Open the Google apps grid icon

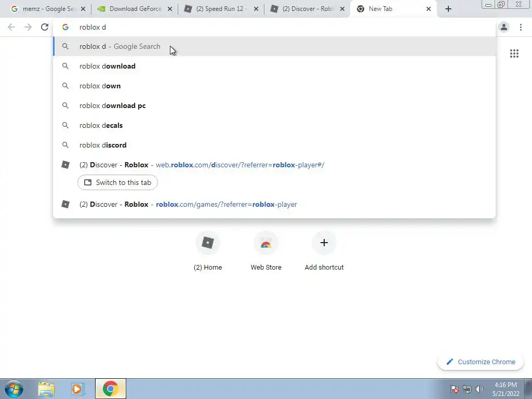(x=514, y=54)
